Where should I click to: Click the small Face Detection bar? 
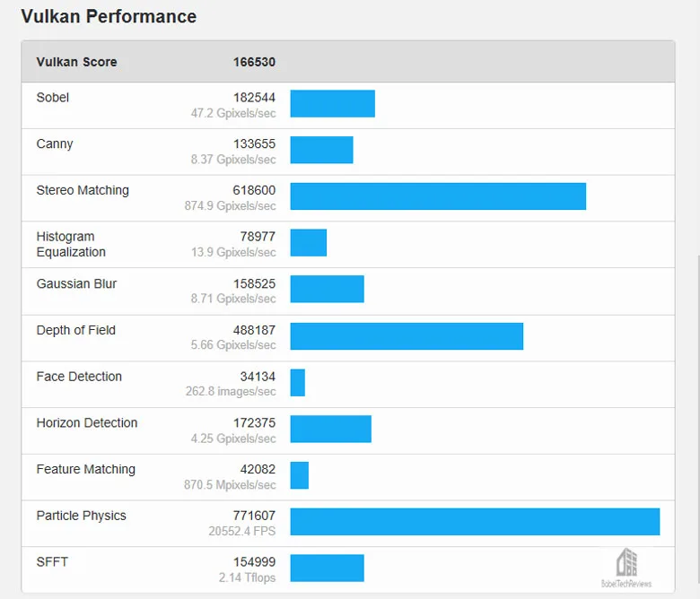298,383
